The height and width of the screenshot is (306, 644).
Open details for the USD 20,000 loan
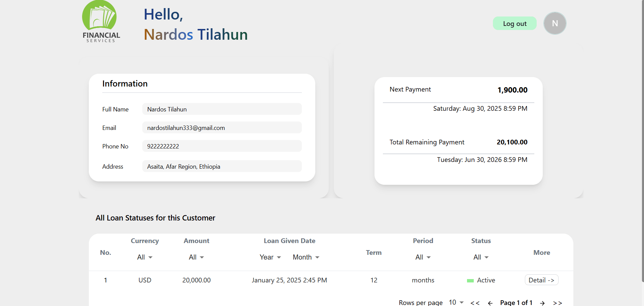[541, 280]
